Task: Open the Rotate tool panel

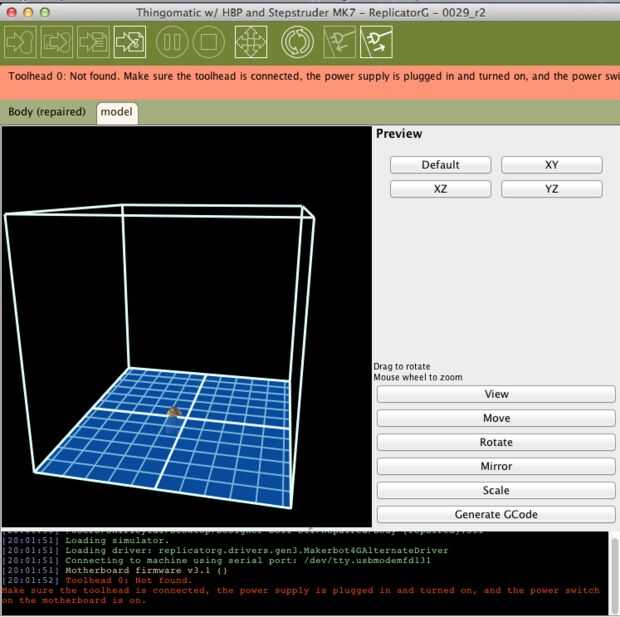Action: pos(496,442)
